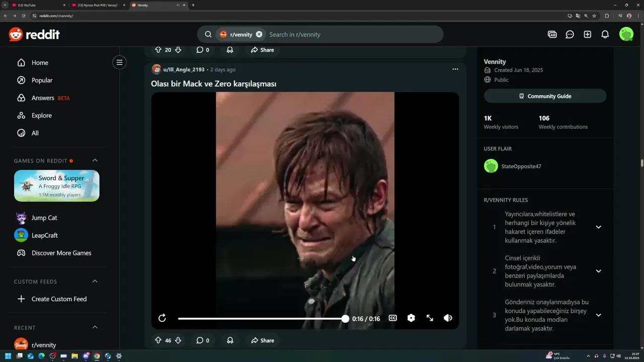The width and height of the screenshot is (644, 362).
Task: Open the user avatar profile menu
Action: pyautogui.click(x=626, y=34)
